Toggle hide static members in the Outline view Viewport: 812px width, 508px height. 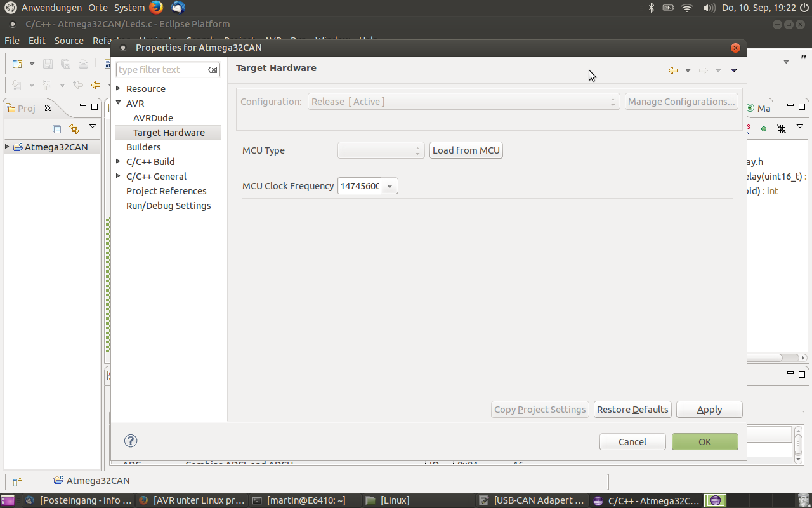[782, 129]
